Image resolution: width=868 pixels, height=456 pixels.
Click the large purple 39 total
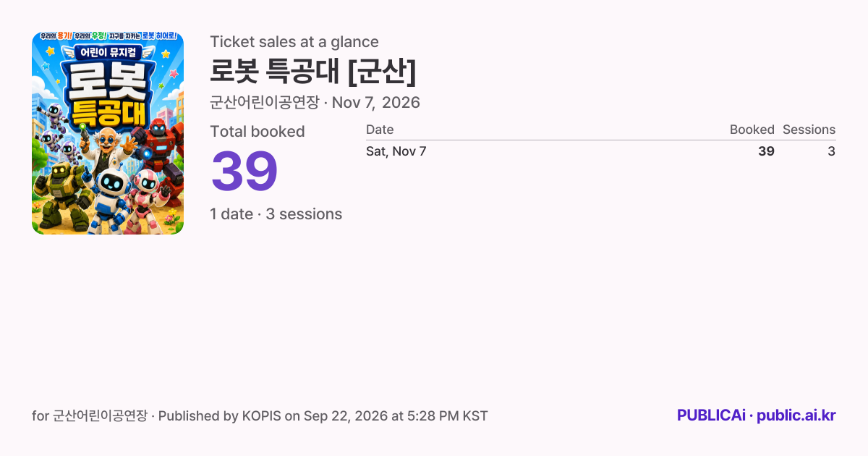244,171
